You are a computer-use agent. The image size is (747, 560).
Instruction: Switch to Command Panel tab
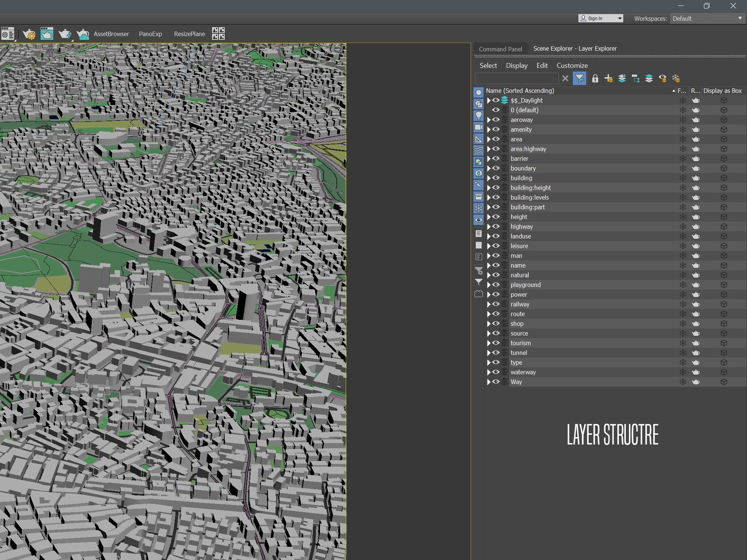pyautogui.click(x=501, y=49)
